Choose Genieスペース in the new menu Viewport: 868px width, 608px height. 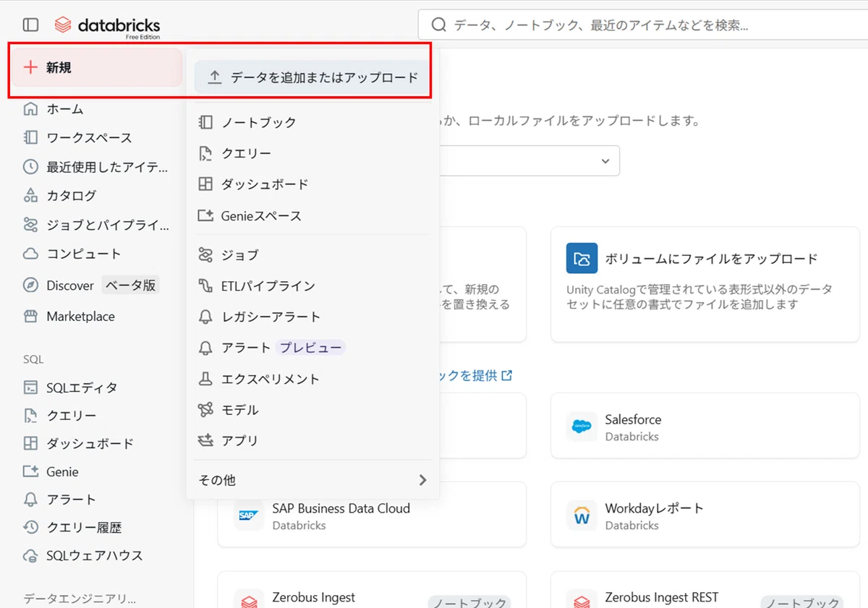[x=313, y=215]
